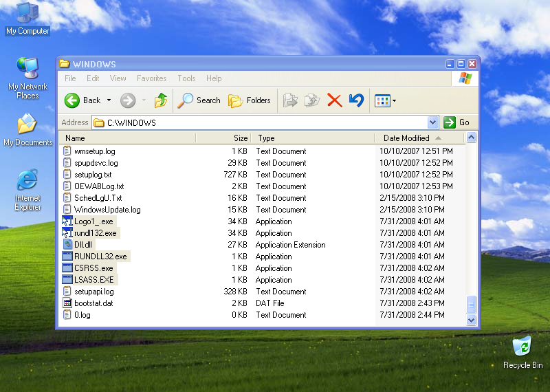Select the spupdsvc.log file icon

(67, 163)
